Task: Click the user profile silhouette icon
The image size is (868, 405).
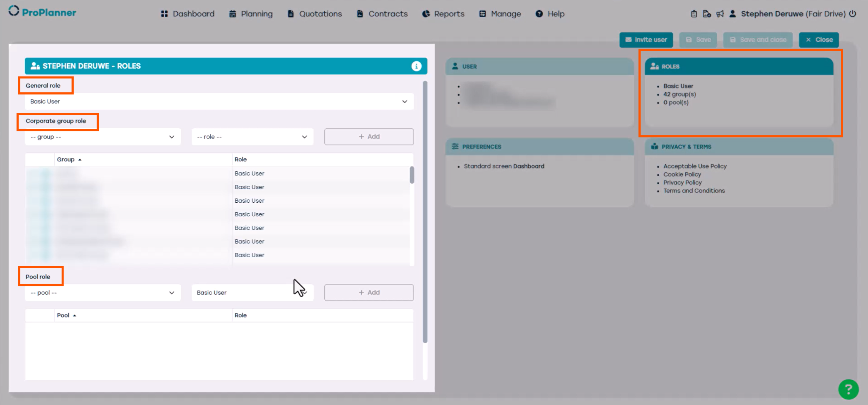Action: click(x=733, y=14)
